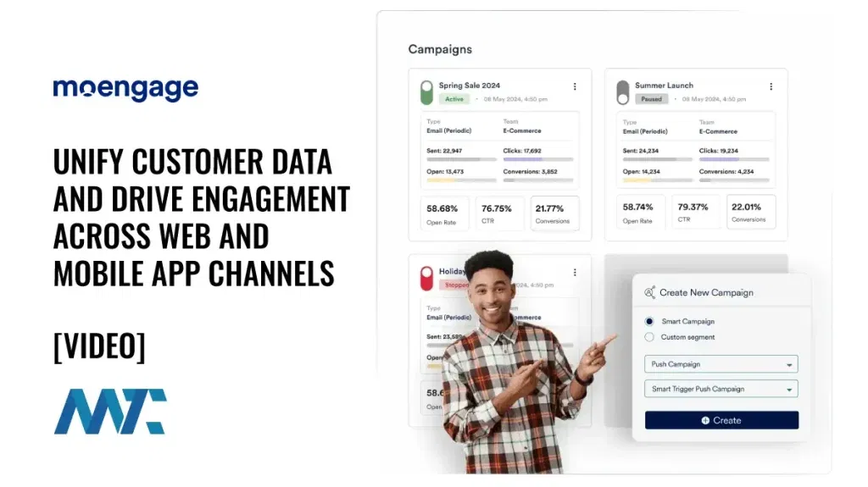Click the Sent: 24,234 progress bar

(657, 159)
